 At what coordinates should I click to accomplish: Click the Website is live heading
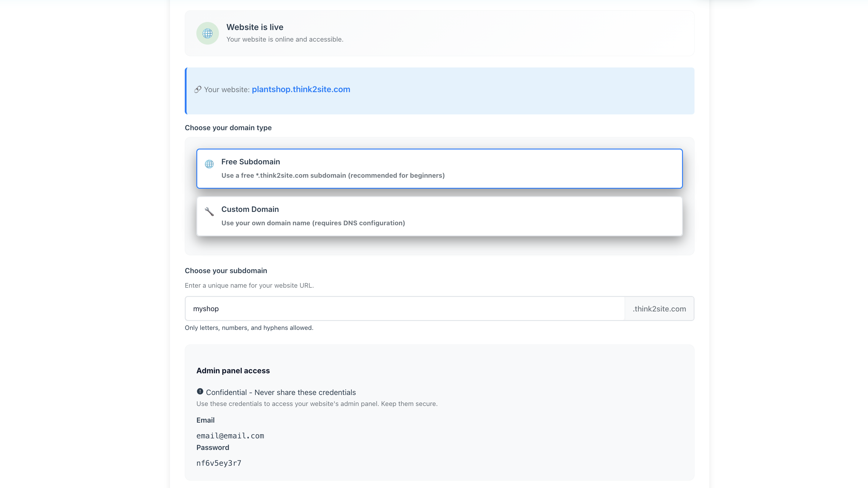tap(255, 27)
